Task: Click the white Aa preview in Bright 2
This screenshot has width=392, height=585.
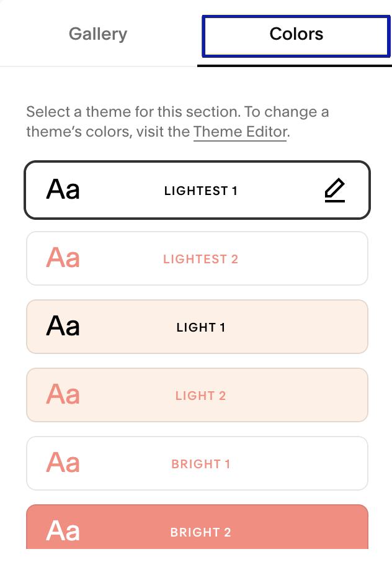Action: pyautogui.click(x=63, y=530)
